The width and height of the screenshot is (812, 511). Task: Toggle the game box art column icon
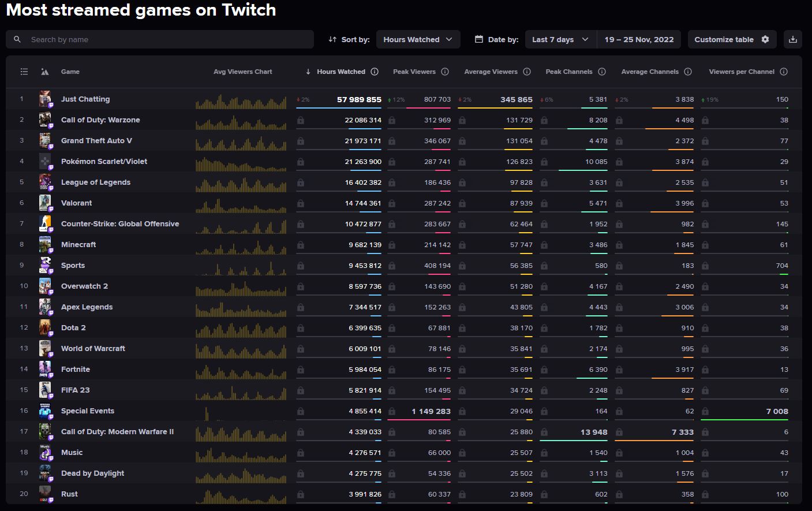(x=45, y=72)
